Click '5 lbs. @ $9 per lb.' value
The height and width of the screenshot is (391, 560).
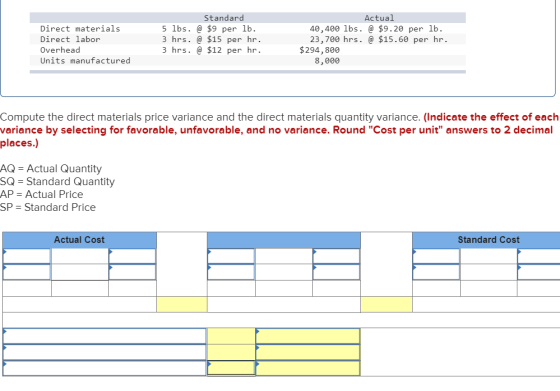coord(209,29)
